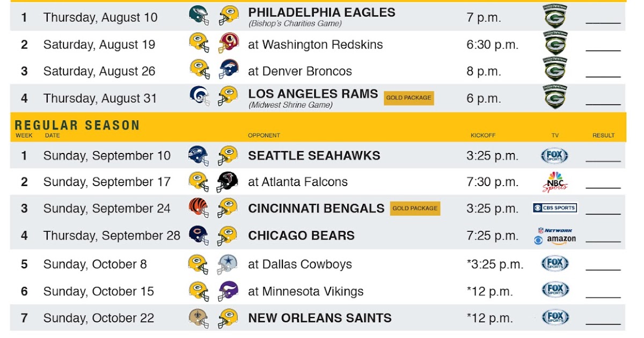Click the Cincinnati Bengals helmet icon

(x=199, y=208)
